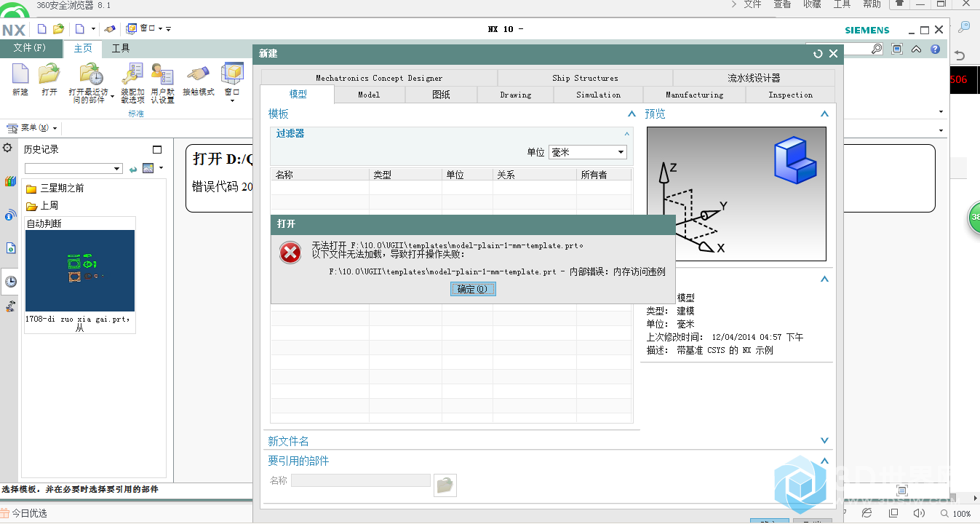The image size is (980, 524).
Task: Open the history filter combo box
Action: [73, 169]
